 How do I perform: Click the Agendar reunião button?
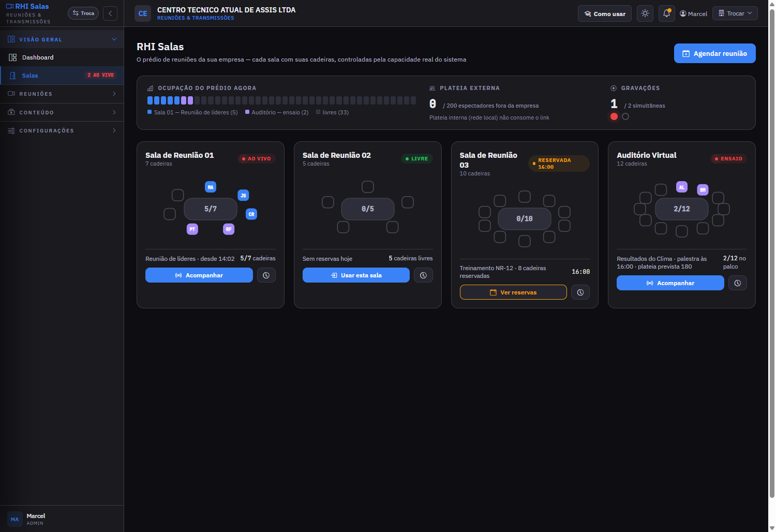point(715,53)
